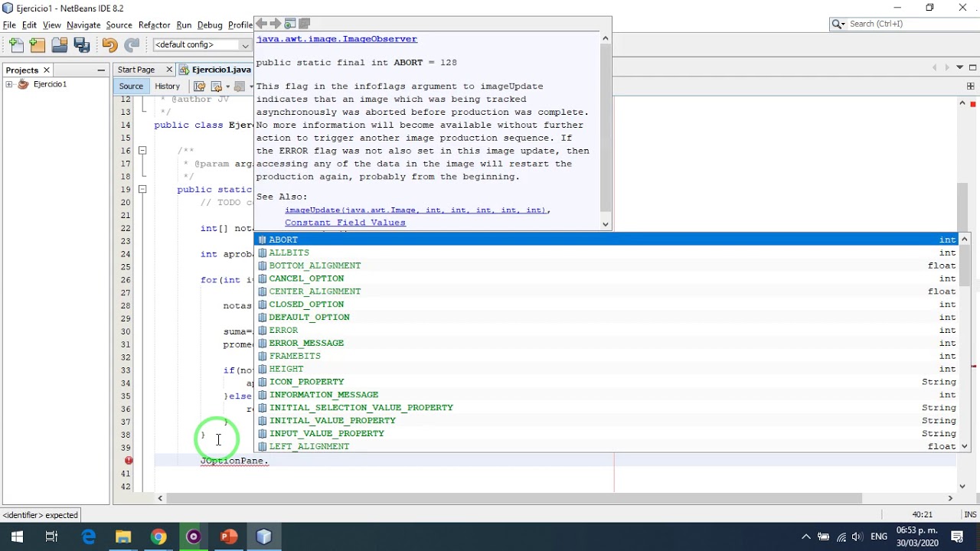This screenshot has height=551, width=980.
Task: Click the NetBeans icon in the taskbar
Action: point(264,537)
